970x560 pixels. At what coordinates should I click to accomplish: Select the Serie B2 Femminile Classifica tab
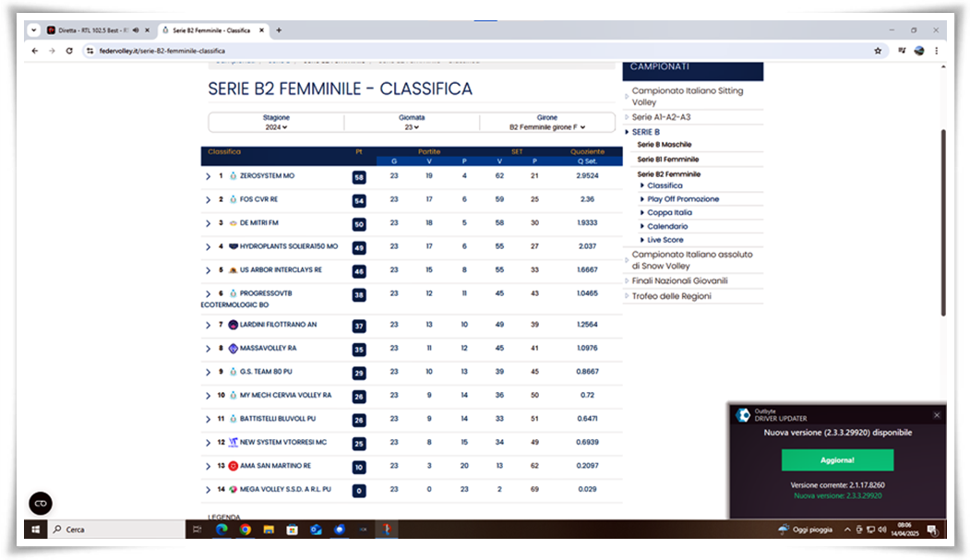pyautogui.click(x=211, y=30)
